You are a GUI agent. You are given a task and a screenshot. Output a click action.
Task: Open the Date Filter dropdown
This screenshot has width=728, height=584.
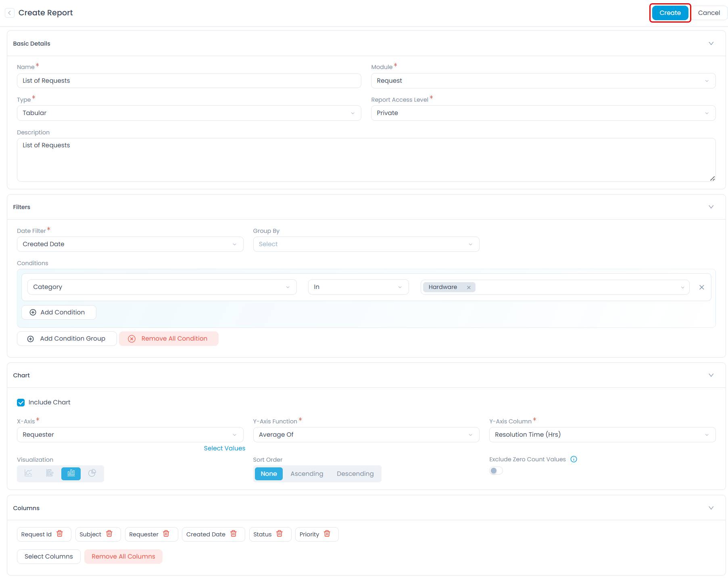(130, 244)
